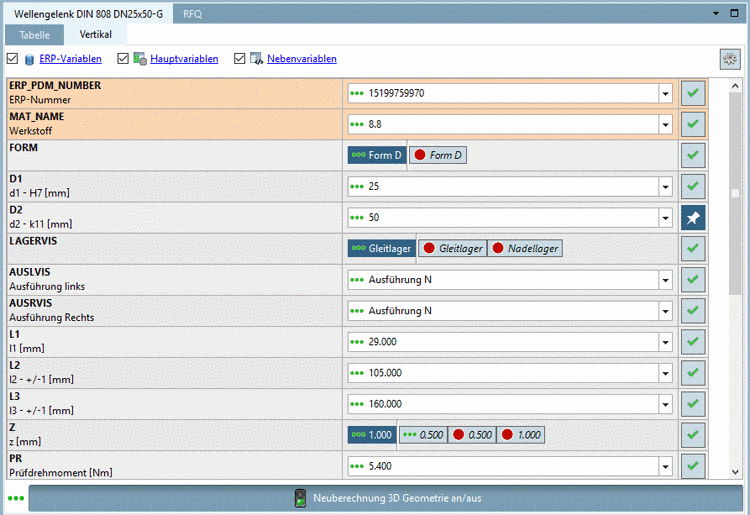
Task: Open the ERP-Variablen link
Action: (70, 59)
